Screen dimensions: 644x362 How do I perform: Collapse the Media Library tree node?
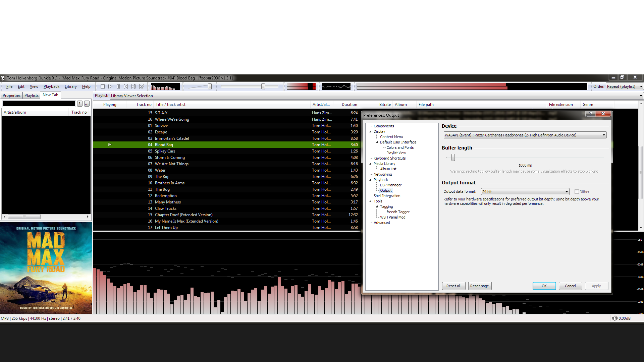(371, 164)
